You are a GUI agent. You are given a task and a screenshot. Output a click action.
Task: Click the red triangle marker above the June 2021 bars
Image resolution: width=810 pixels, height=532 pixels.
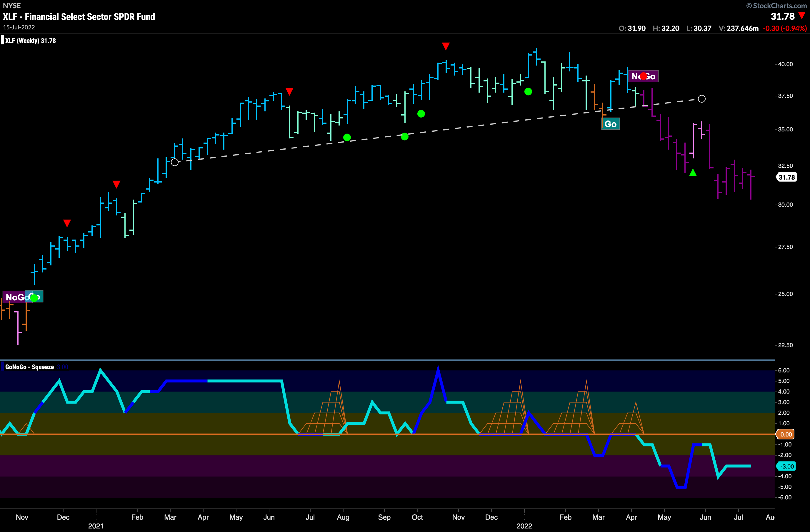point(289,91)
